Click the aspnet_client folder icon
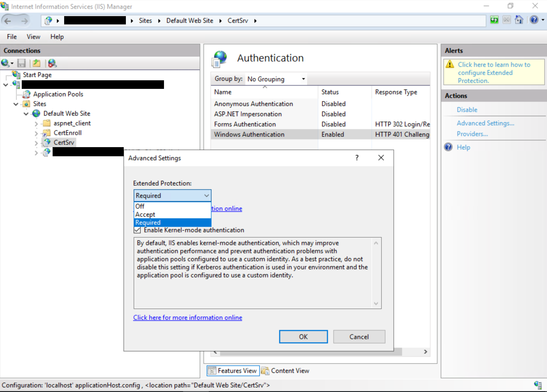 [x=47, y=123]
